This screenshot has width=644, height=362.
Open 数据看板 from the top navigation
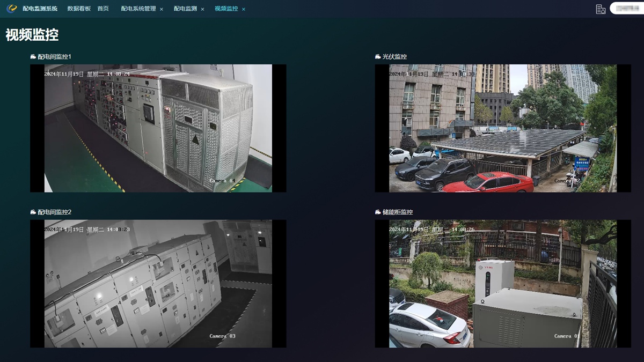pyautogui.click(x=79, y=9)
